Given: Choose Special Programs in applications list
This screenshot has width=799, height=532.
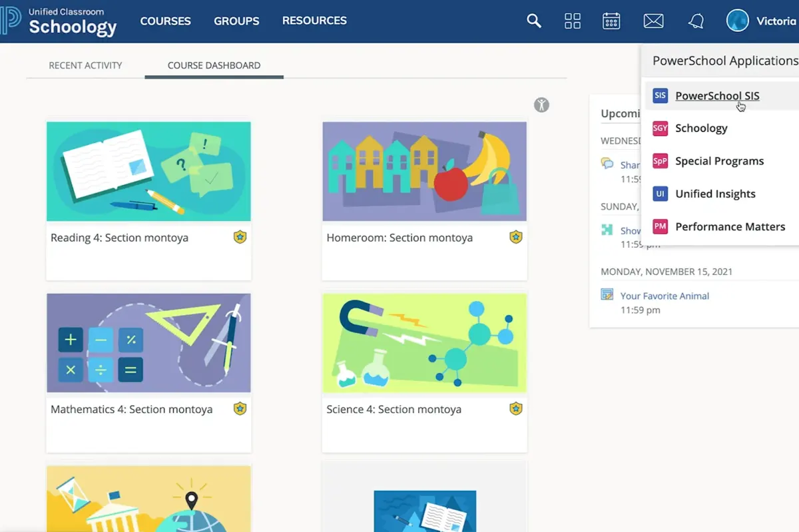Looking at the screenshot, I should tap(719, 161).
